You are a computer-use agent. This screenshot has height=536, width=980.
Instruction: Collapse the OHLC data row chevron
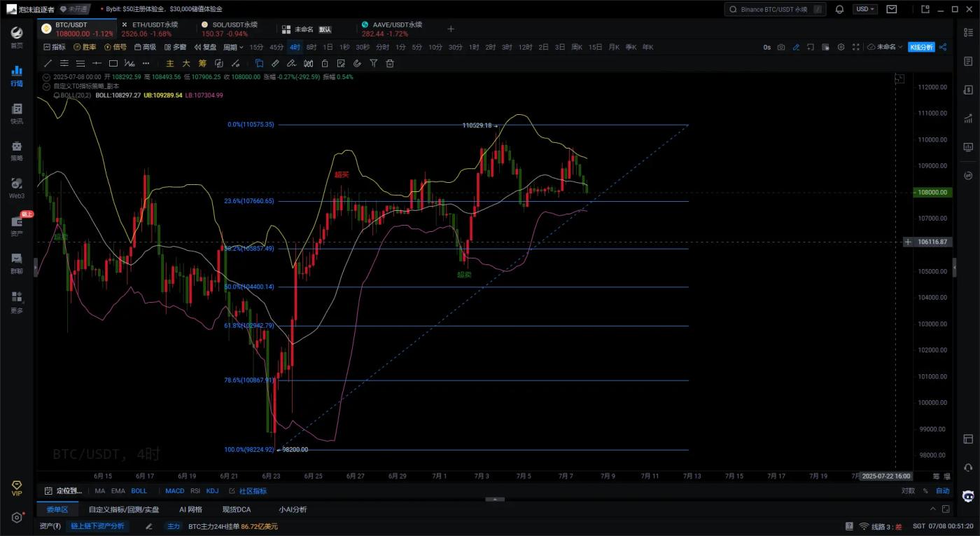[x=46, y=77]
